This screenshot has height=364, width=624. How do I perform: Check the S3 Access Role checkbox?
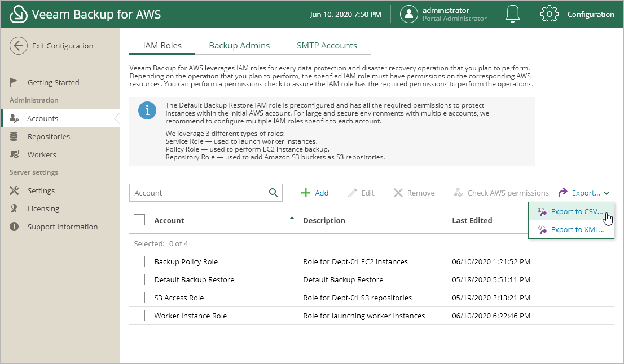click(x=139, y=298)
